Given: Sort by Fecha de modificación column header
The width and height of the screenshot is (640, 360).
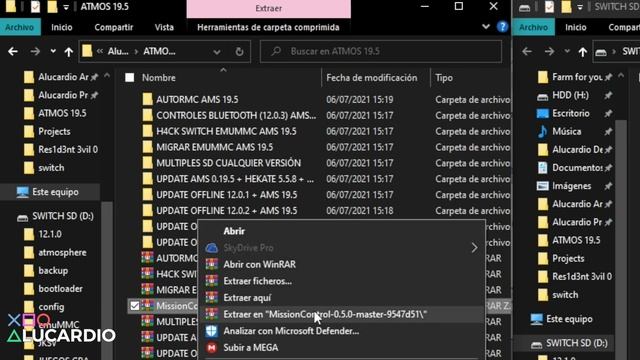Looking at the screenshot, I should [371, 78].
